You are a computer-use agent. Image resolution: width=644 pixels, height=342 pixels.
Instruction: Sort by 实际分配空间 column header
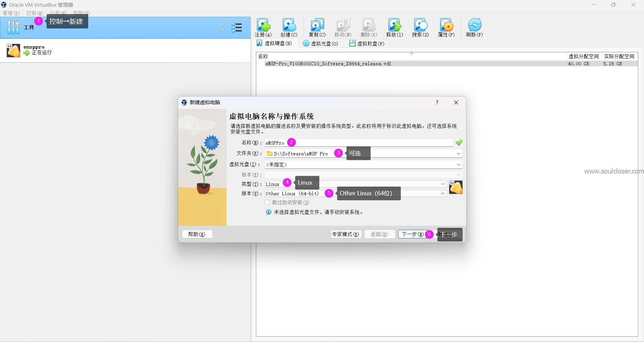pyautogui.click(x=620, y=56)
